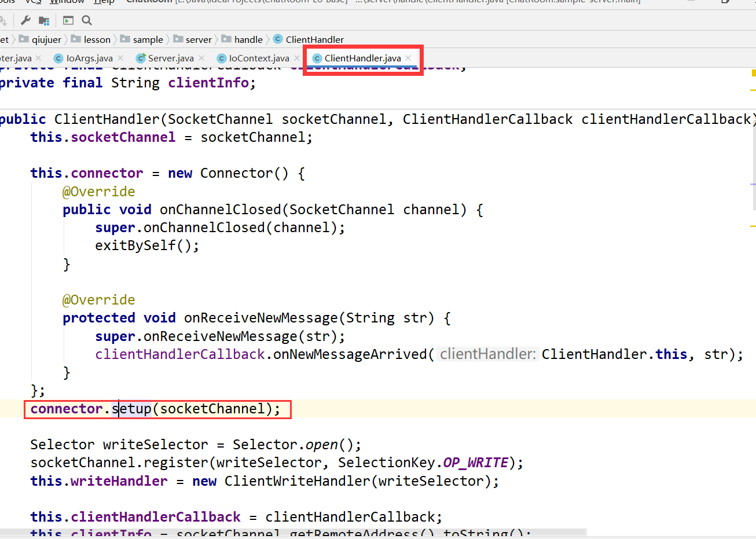Switch to the IoContext.java tab
Image resolution: width=756 pixels, height=539 pixels.
tap(259, 58)
